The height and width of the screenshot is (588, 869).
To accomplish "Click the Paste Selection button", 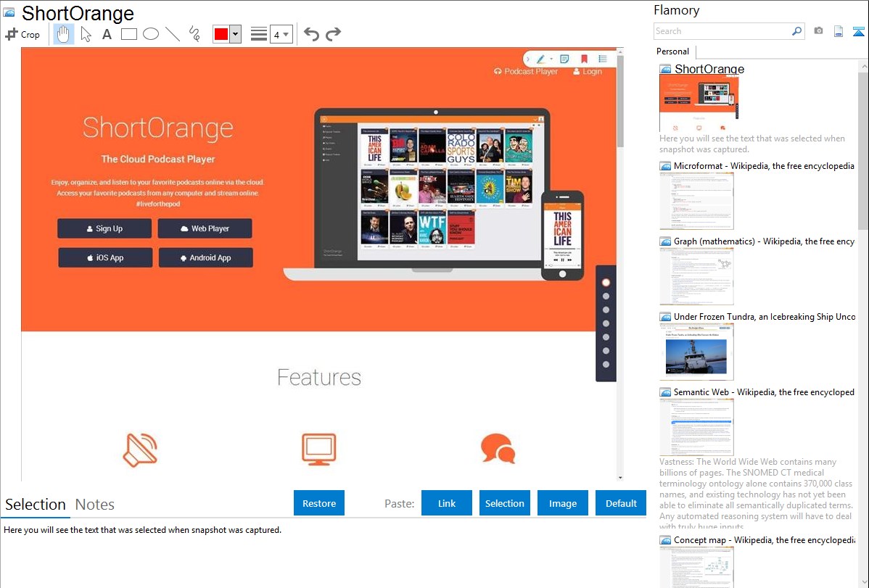I will click(x=505, y=503).
